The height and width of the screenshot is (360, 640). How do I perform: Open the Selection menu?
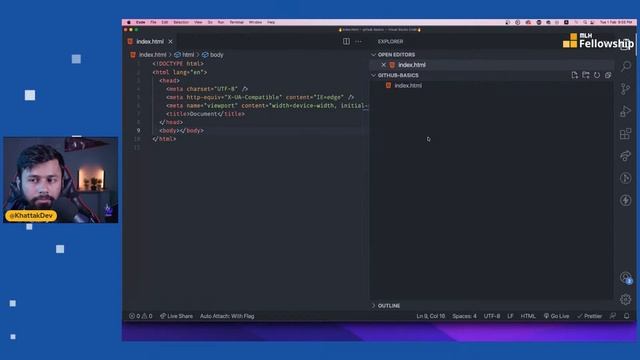pos(181,22)
